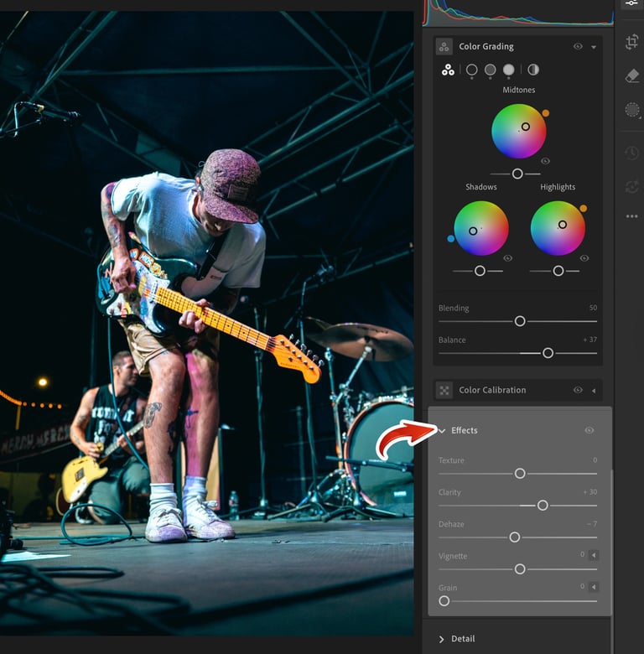644x654 pixels.
Task: Click the Highlights luminance slider
Action: (x=555, y=271)
